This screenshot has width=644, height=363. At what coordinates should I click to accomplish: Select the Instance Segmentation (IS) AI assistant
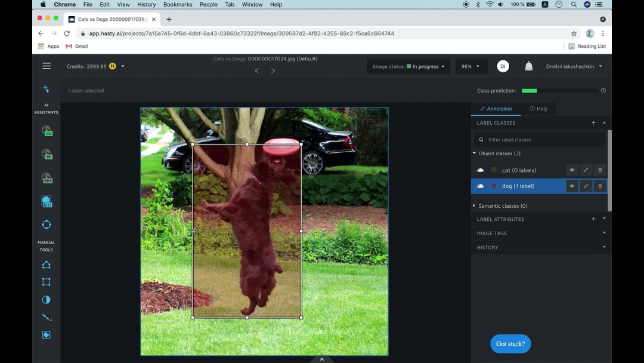47,154
